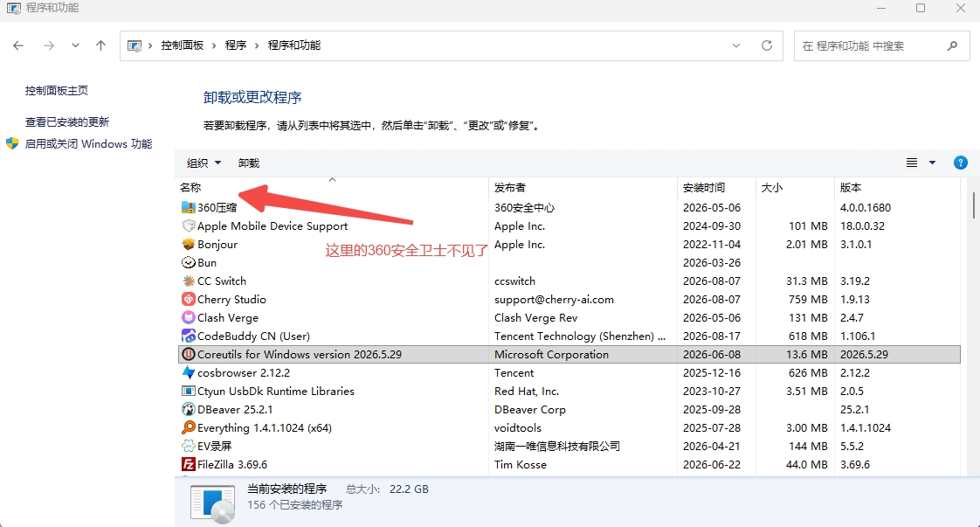980x527 pixels.
Task: Sort by the 安装时间 column header
Action: coord(717,187)
